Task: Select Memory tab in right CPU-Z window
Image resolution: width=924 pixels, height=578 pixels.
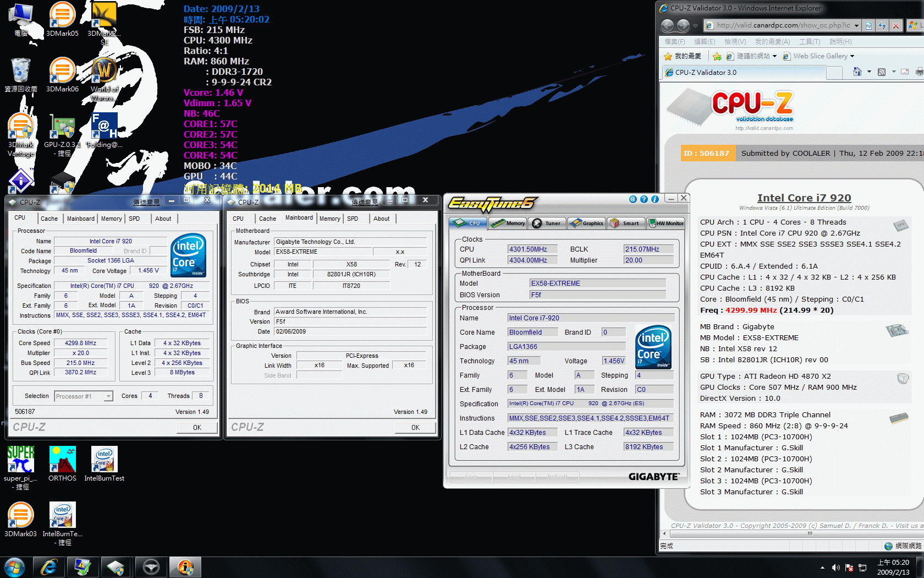Action: pos(329,219)
